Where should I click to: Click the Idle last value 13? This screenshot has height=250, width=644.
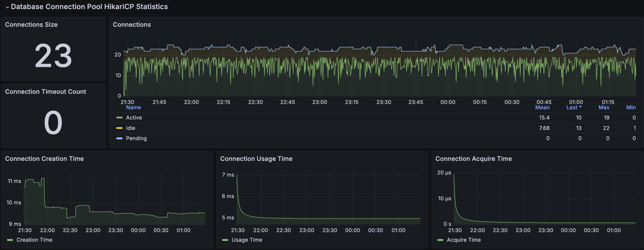[579, 128]
